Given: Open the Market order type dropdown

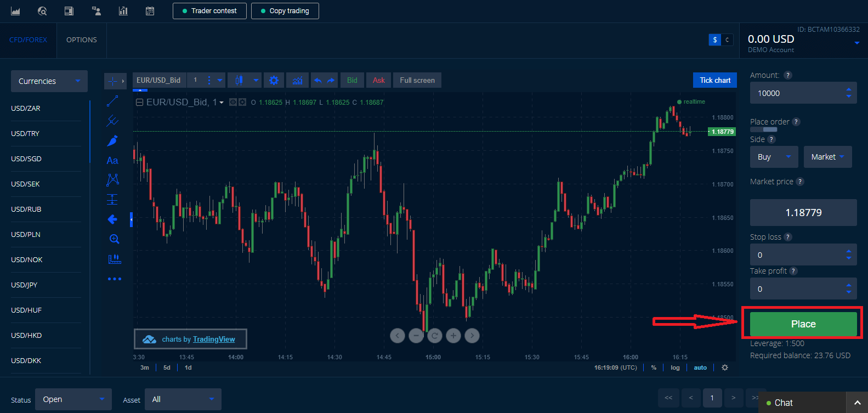Looking at the screenshot, I should point(828,157).
